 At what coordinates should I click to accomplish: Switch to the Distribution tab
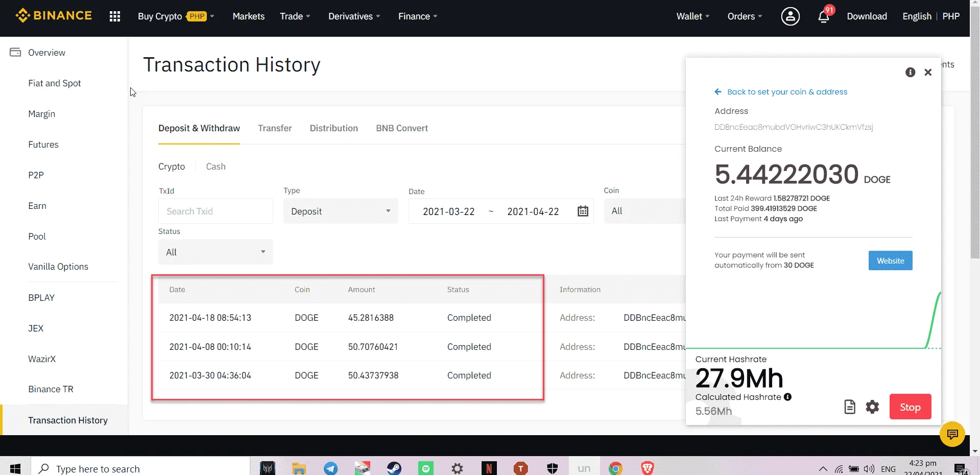coord(334,128)
